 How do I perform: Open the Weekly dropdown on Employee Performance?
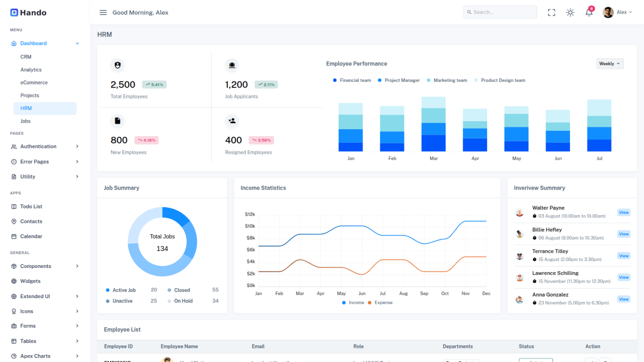click(609, 63)
